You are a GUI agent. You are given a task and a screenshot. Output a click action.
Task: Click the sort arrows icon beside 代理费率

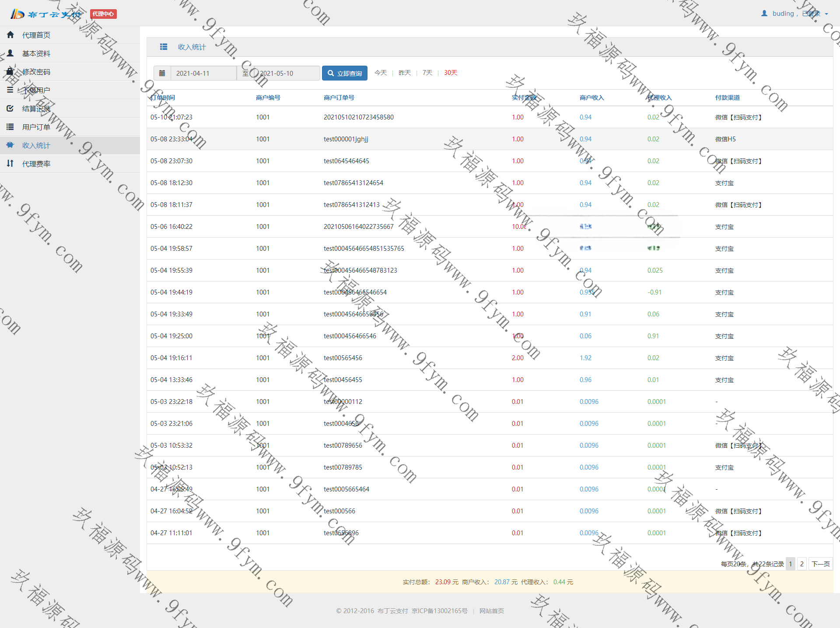coord(10,163)
